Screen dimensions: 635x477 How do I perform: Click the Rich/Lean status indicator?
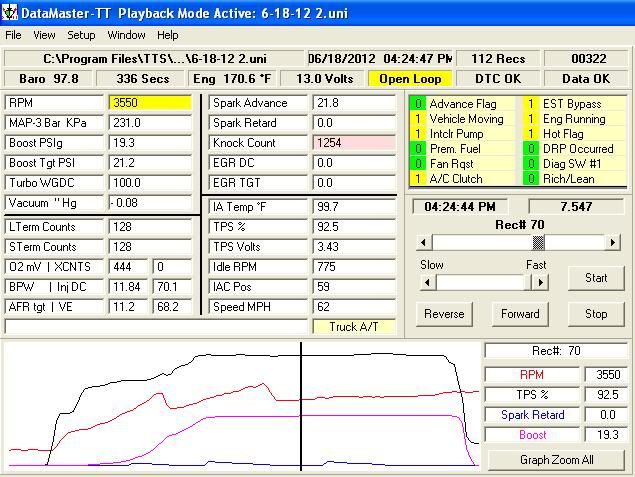pyautogui.click(x=532, y=179)
